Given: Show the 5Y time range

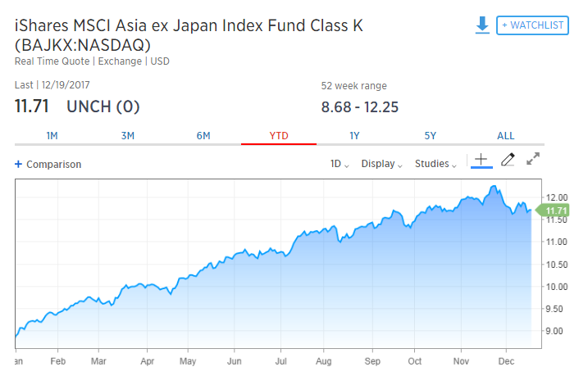Looking at the screenshot, I should click(430, 135).
